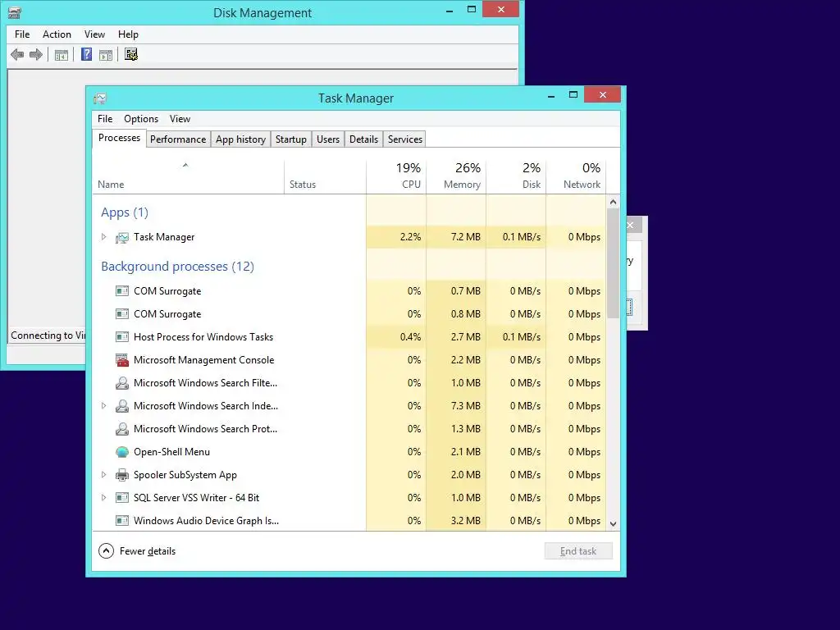Select the Processes tab
Screen dimensions: 840x630
119,138
